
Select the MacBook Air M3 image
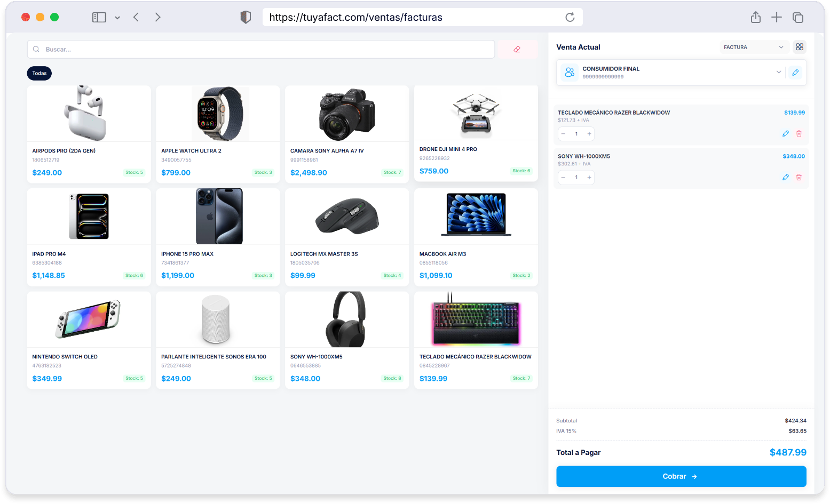pos(476,214)
